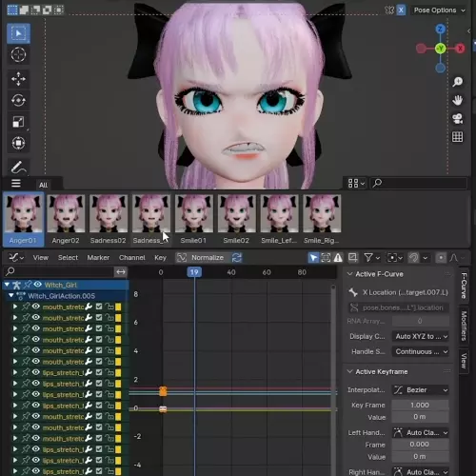
Task: Switch to the Modifiers sidebar tab
Action: [x=464, y=326]
